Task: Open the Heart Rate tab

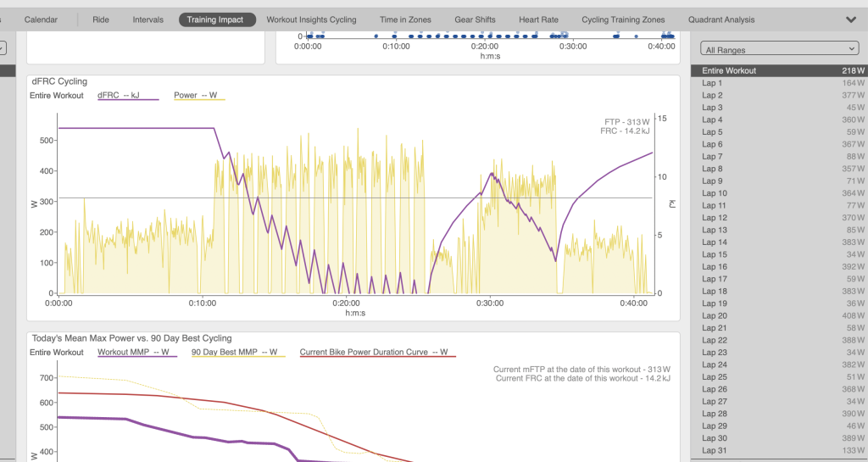Action: pos(538,19)
